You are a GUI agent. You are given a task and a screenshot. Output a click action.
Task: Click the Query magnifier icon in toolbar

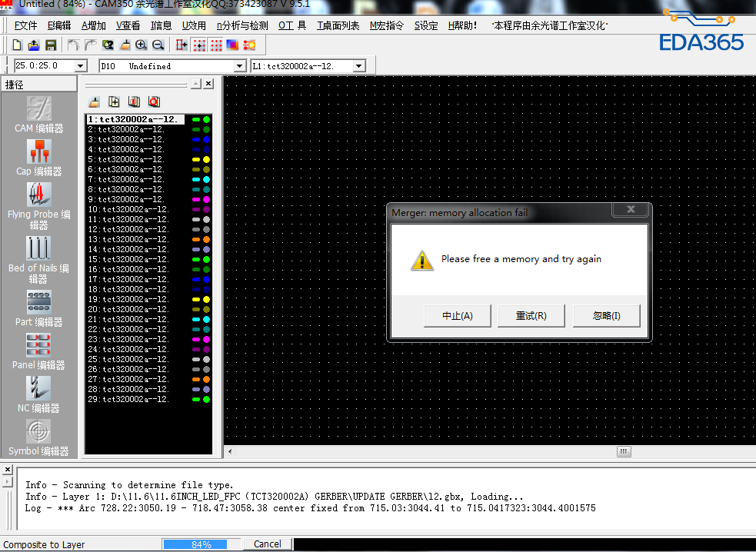[x=108, y=45]
